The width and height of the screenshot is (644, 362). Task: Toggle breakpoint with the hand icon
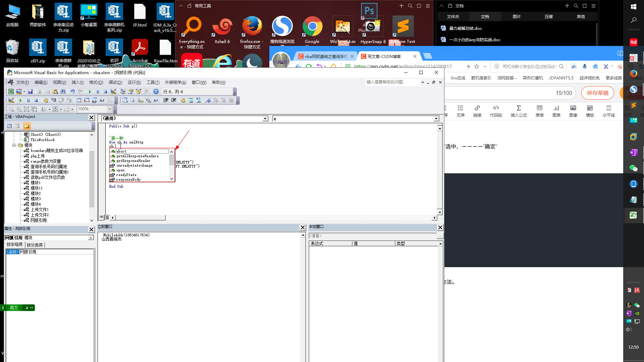[183, 100]
